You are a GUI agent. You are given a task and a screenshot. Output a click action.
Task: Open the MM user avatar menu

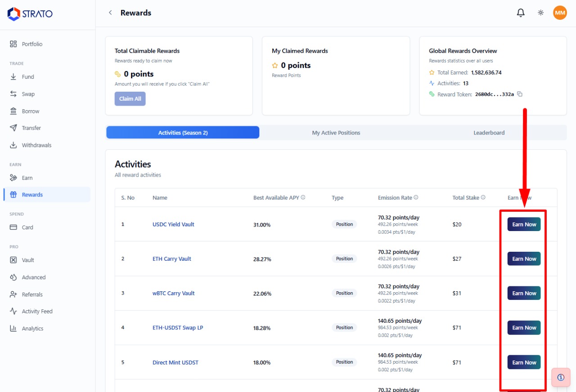pos(560,13)
